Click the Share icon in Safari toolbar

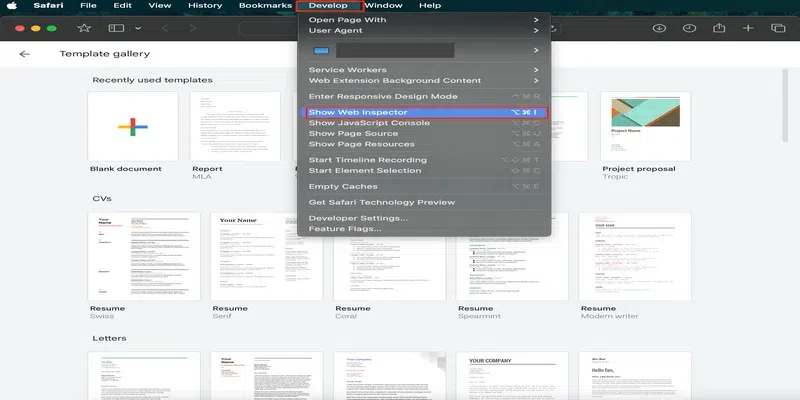[x=719, y=28]
